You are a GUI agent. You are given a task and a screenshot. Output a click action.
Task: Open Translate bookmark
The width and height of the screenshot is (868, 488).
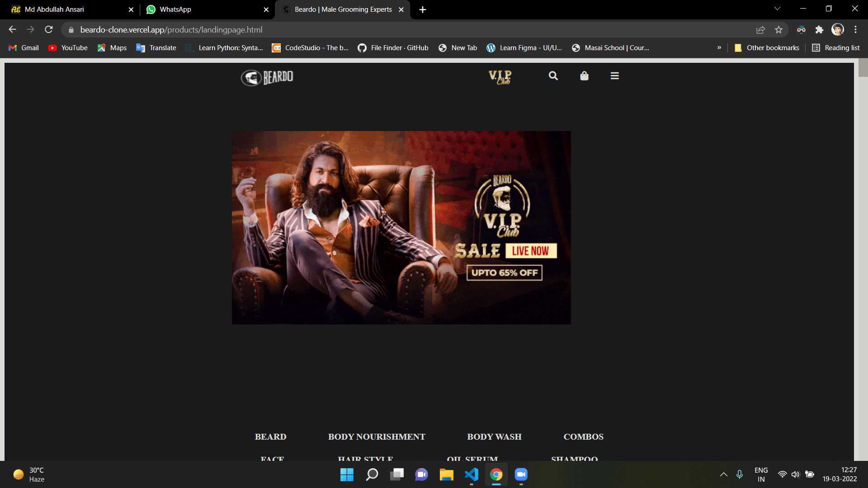156,48
